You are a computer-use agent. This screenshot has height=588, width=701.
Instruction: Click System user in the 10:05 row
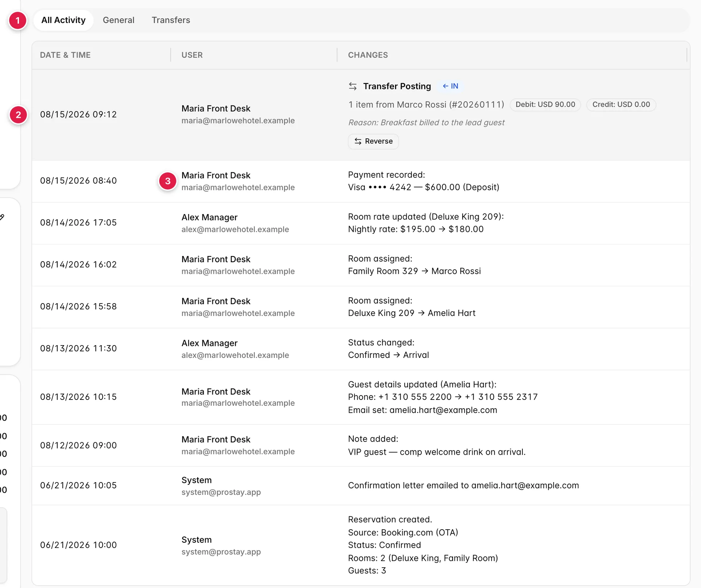(x=196, y=480)
